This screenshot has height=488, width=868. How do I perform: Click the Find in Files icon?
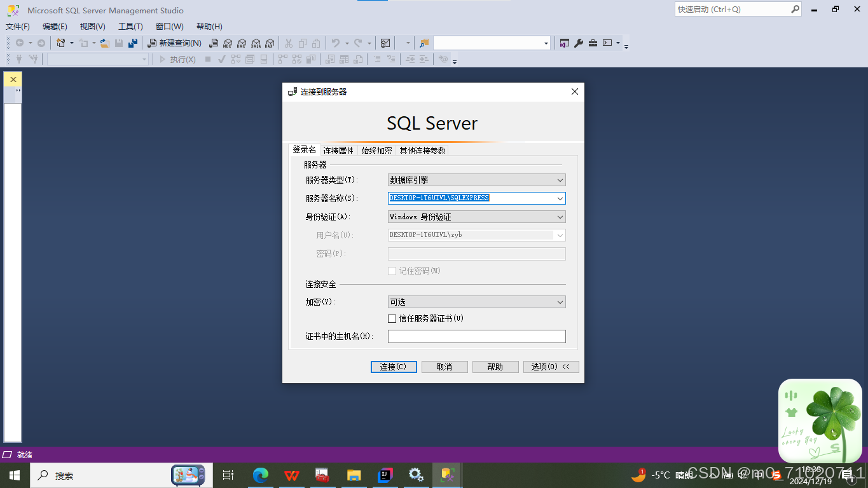click(424, 43)
